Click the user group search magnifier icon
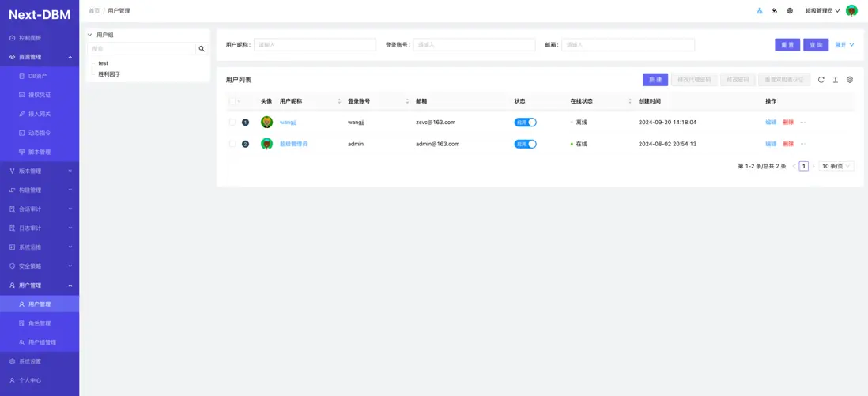 pos(202,49)
